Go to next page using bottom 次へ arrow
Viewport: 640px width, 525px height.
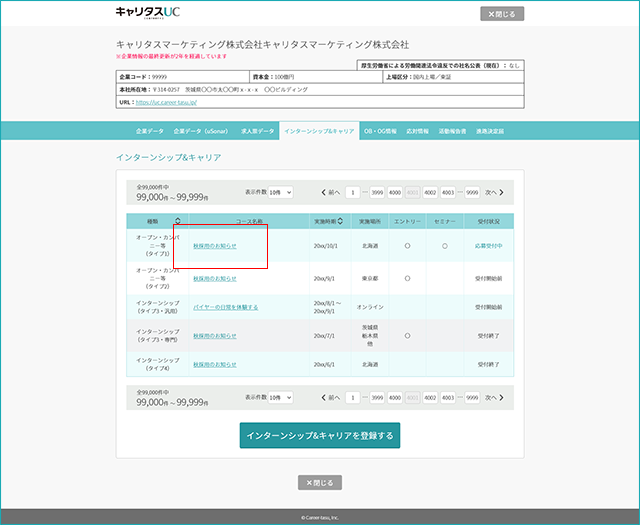coord(494,397)
